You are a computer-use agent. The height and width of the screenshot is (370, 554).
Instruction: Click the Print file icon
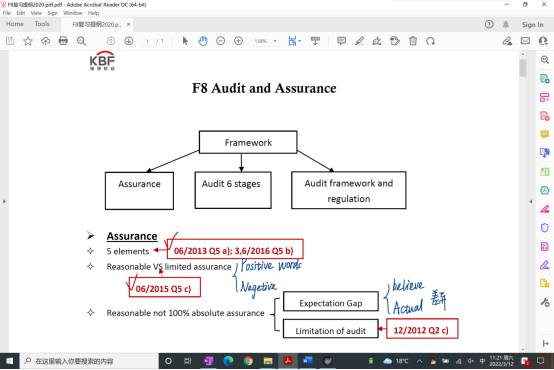pos(63,41)
